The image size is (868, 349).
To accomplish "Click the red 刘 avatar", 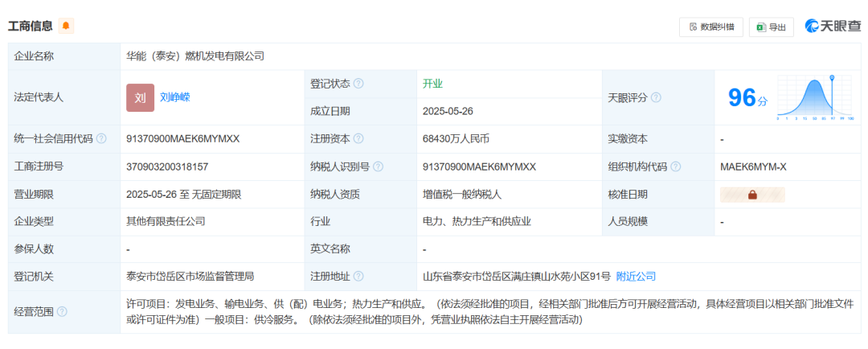I will [140, 97].
